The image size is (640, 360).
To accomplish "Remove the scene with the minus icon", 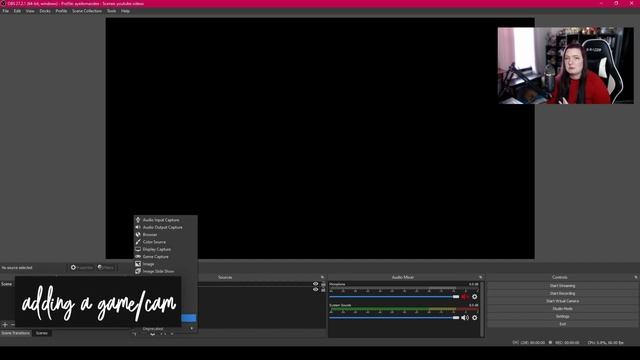I will click(x=12, y=324).
